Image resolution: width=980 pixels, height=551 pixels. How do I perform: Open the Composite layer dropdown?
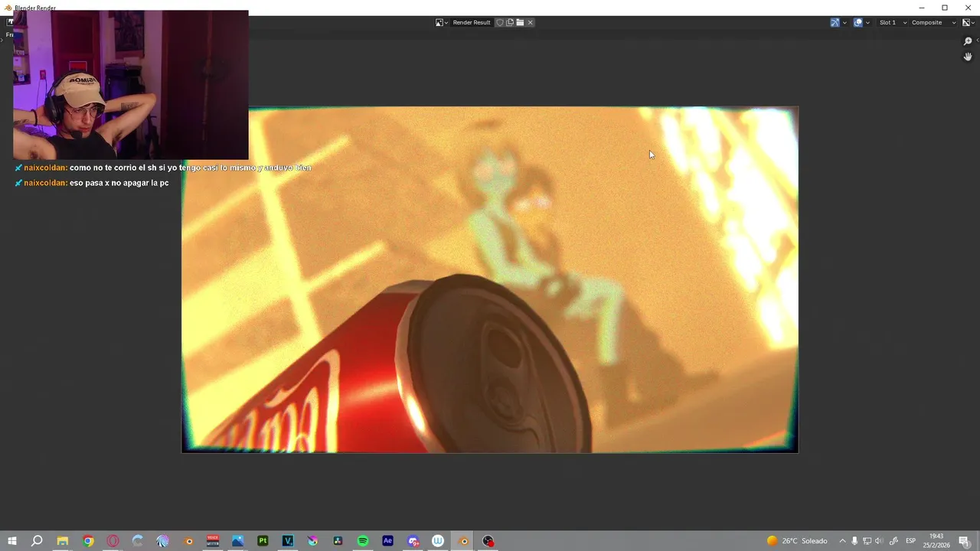[x=933, y=22]
